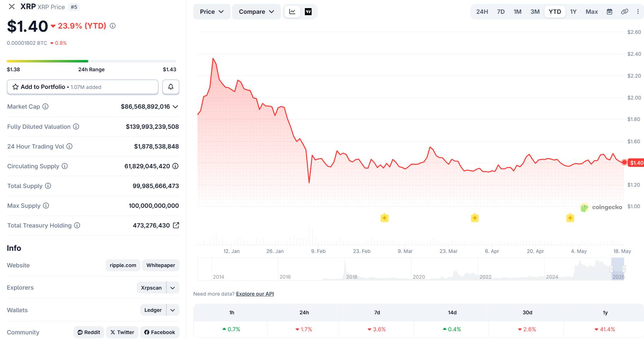
Task: Click the news marker near 4. May
Action: coord(570,218)
